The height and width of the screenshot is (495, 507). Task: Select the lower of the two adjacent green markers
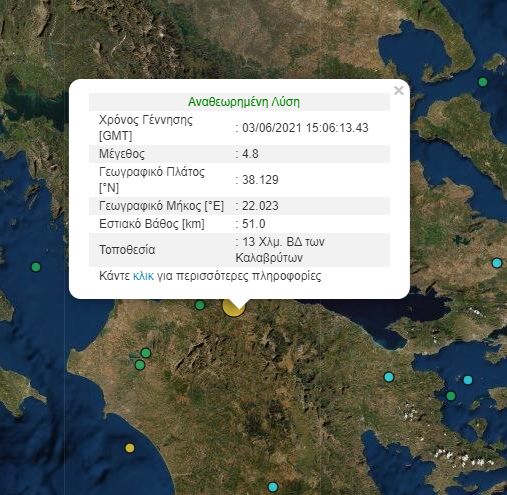[140, 365]
